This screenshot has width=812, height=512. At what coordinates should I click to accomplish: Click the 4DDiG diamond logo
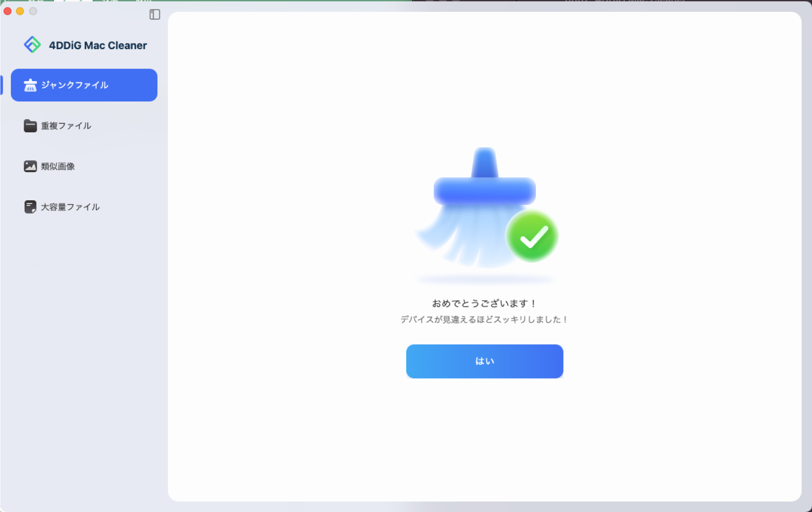click(32, 45)
